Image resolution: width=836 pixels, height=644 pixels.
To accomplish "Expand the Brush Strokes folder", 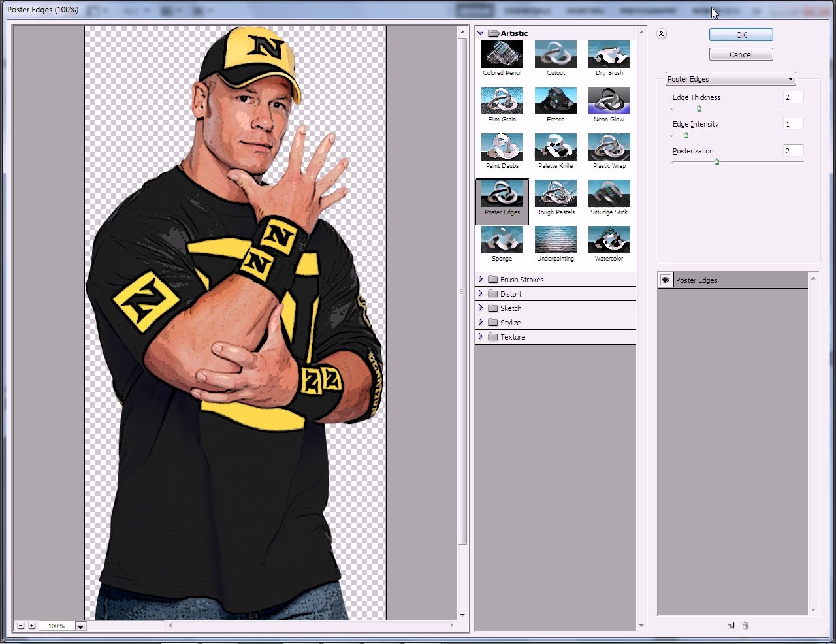I will click(481, 279).
